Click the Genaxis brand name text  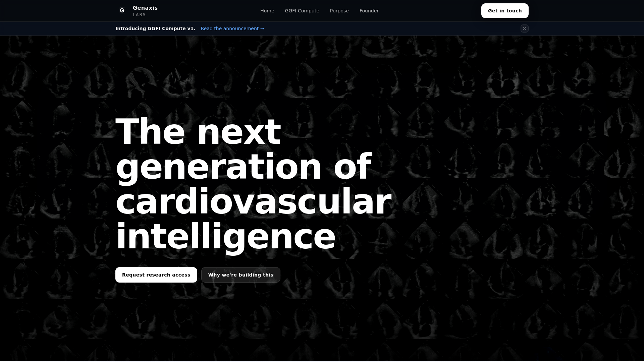coord(145,8)
